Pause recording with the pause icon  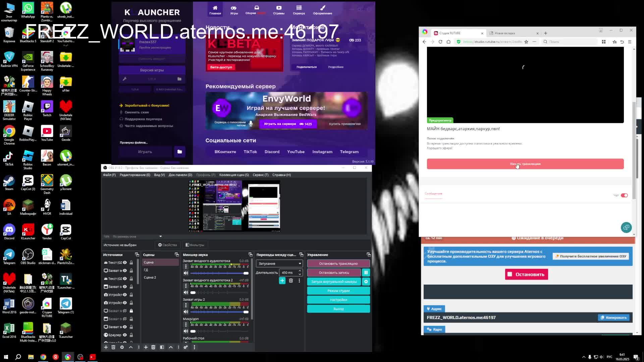[366, 273]
